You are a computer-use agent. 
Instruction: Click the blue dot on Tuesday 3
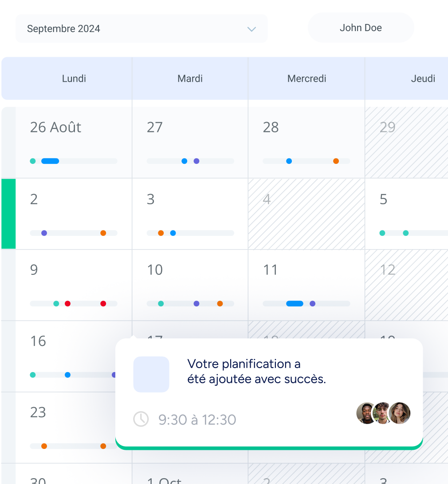(x=173, y=233)
